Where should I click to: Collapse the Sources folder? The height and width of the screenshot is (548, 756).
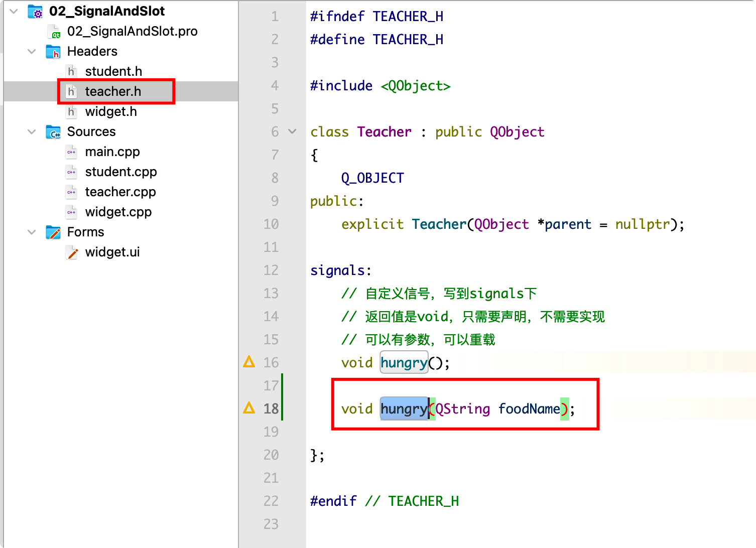31,131
